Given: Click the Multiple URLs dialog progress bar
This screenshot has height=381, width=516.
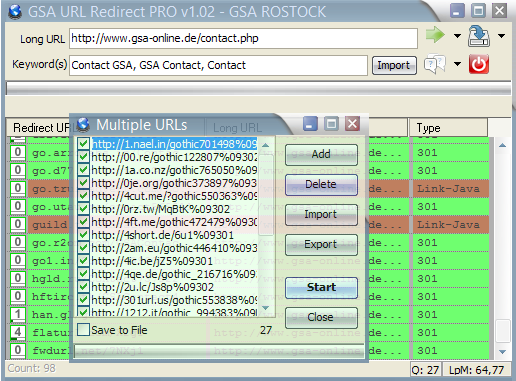Looking at the screenshot, I should [x=219, y=351].
